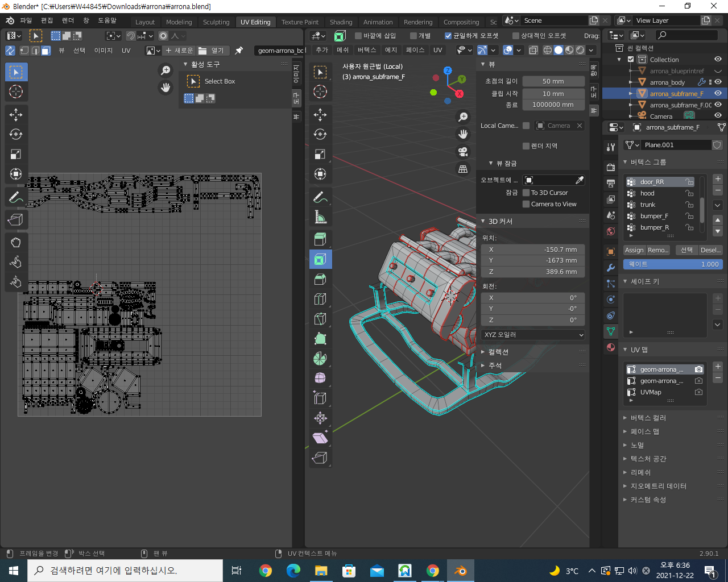Select the Edge Slide tool
This screenshot has height=582, width=728.
coord(320,398)
